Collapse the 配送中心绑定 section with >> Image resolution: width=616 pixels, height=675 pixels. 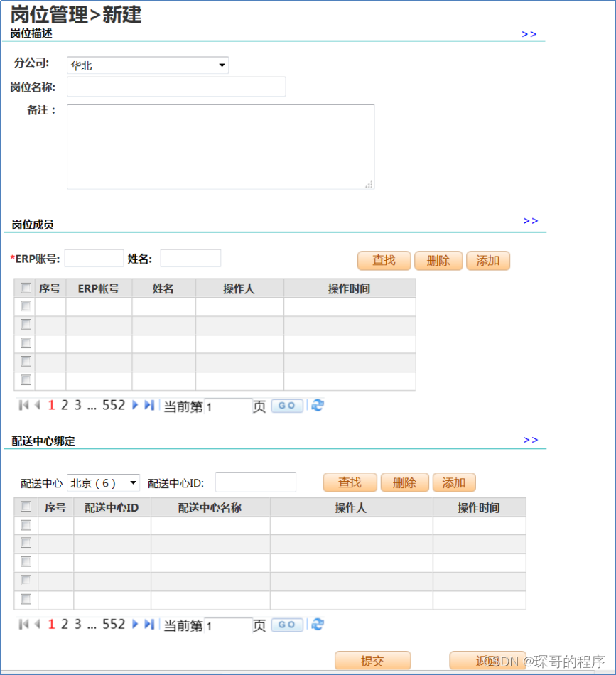point(530,440)
